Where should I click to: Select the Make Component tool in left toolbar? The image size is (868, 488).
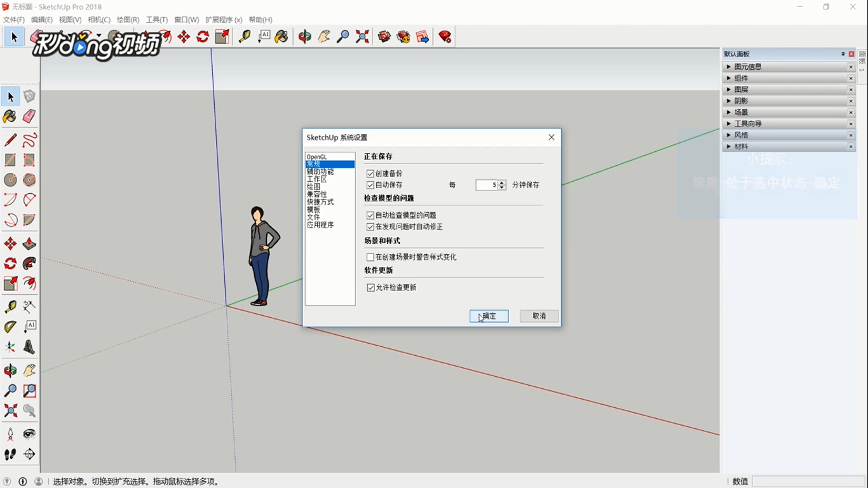click(29, 97)
